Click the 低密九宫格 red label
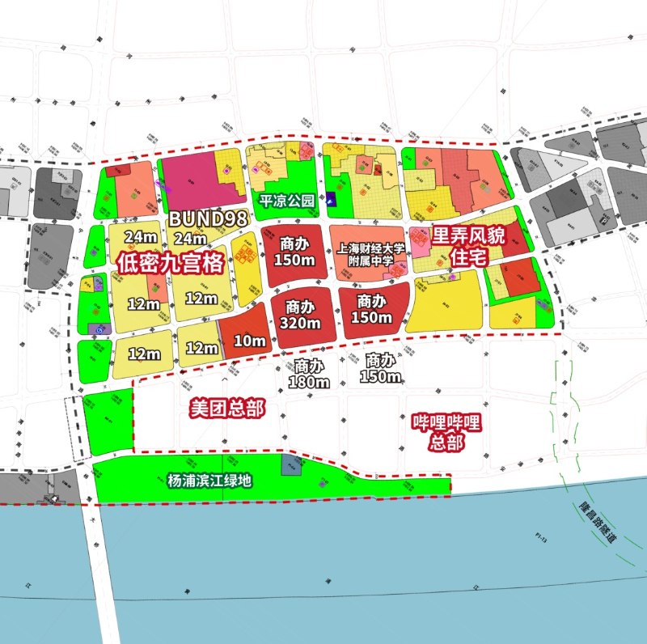This screenshot has width=647, height=644. point(170,264)
